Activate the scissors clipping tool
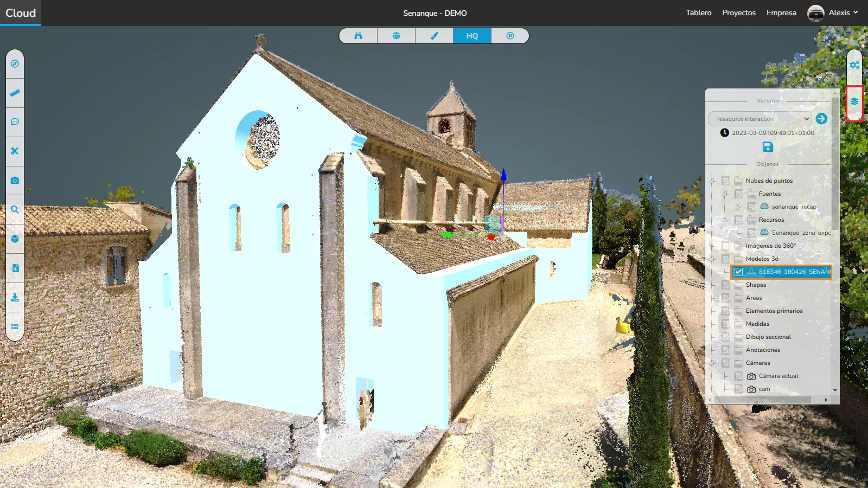This screenshot has width=868, height=488. point(15,151)
